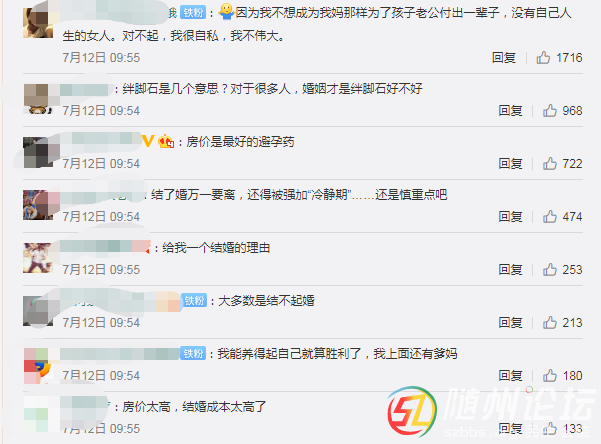Click thumbs-up on the 968-likes comment
Screen dimensions: 601x444
point(550,110)
